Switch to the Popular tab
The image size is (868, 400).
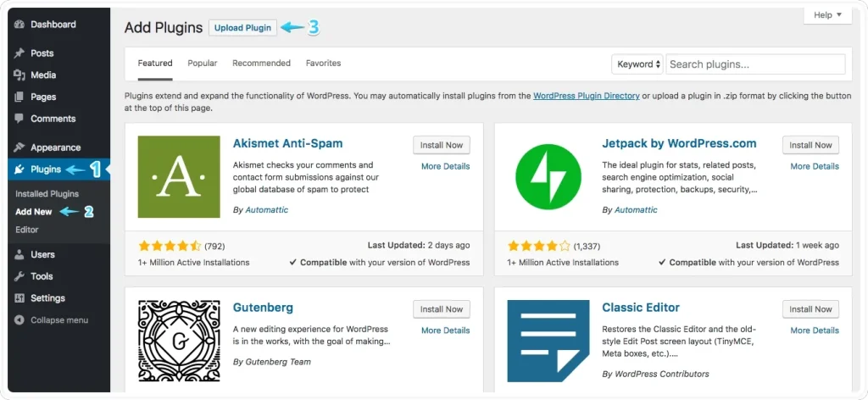click(x=202, y=63)
